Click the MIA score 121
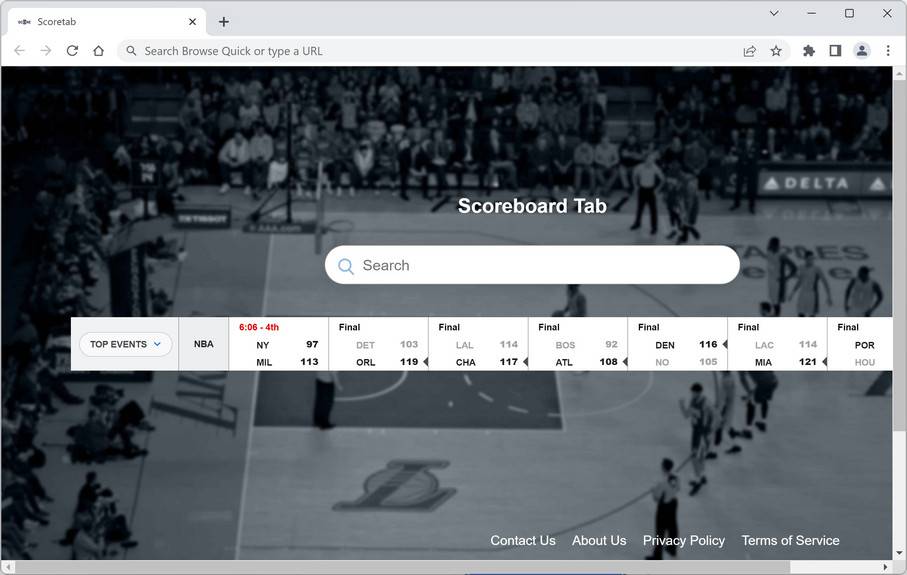The width and height of the screenshot is (907, 575). click(808, 362)
